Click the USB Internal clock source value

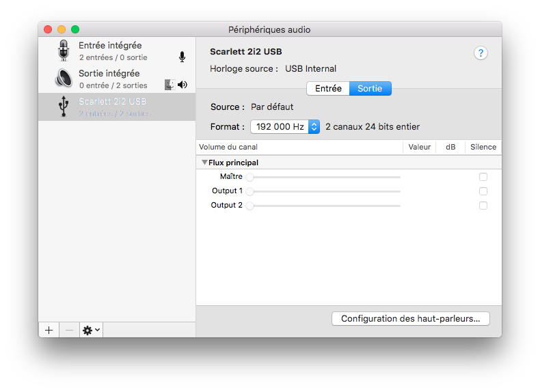[x=310, y=69]
